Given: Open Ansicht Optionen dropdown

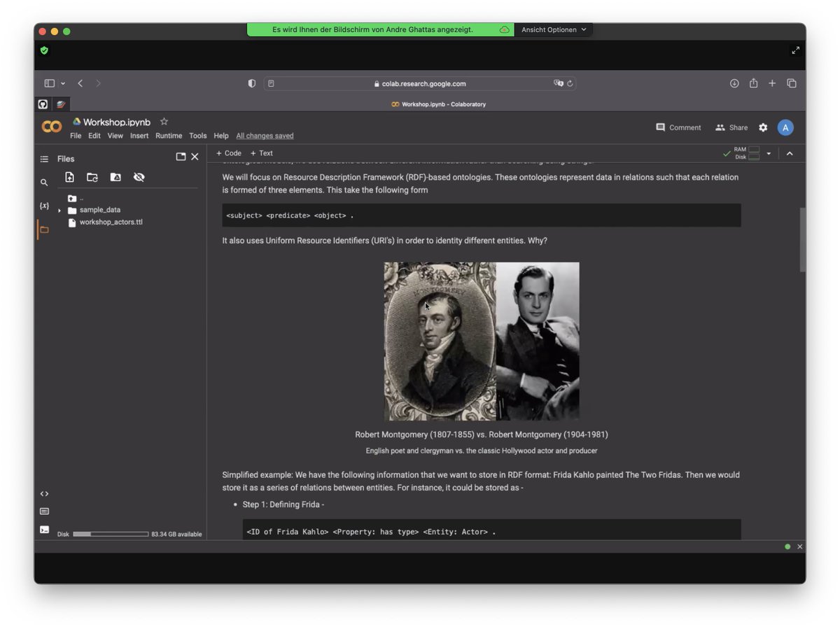Looking at the screenshot, I should pyautogui.click(x=554, y=30).
